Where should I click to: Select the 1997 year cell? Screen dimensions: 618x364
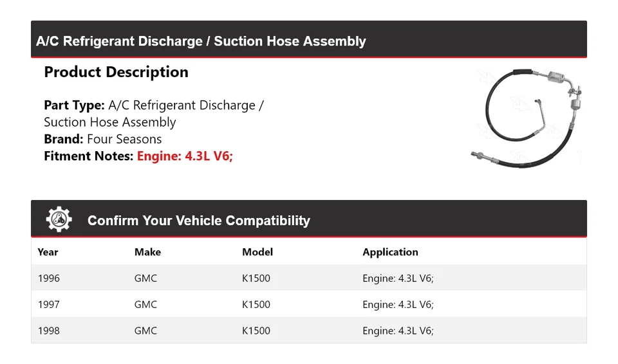[x=49, y=304]
